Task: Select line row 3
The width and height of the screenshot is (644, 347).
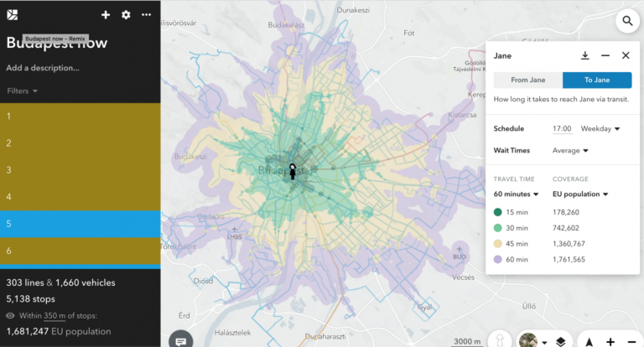Action: coord(80,170)
